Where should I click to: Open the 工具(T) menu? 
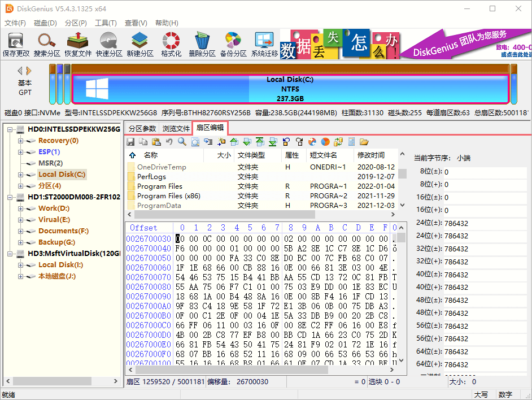(x=106, y=23)
